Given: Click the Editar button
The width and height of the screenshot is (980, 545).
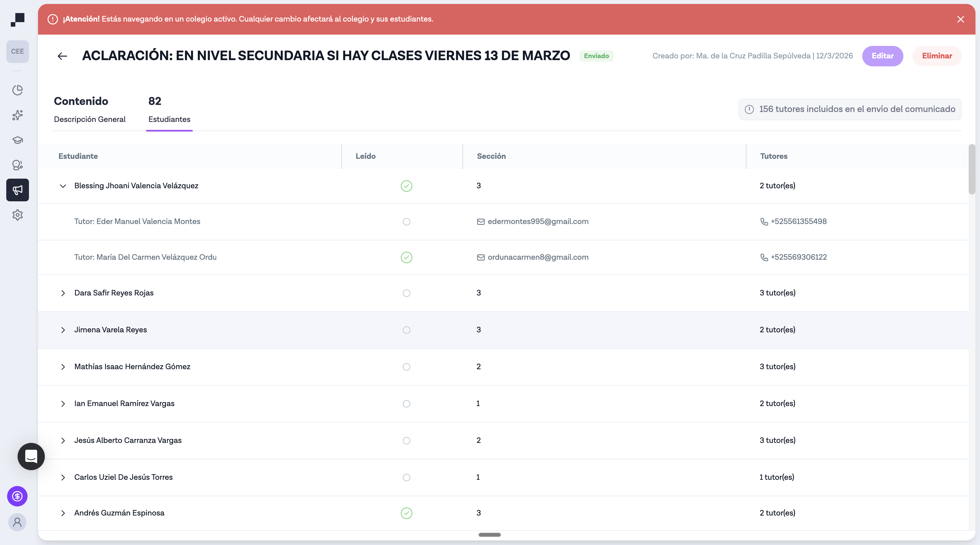Looking at the screenshot, I should click(x=882, y=56).
